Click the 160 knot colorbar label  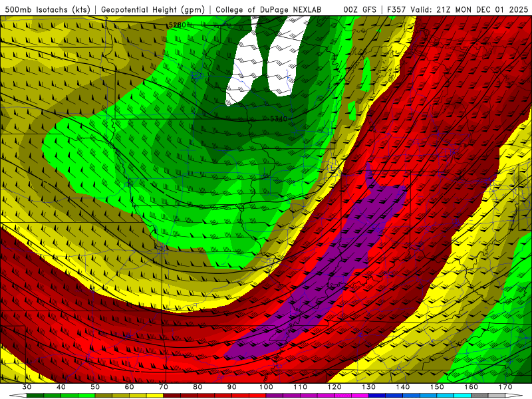471,387
